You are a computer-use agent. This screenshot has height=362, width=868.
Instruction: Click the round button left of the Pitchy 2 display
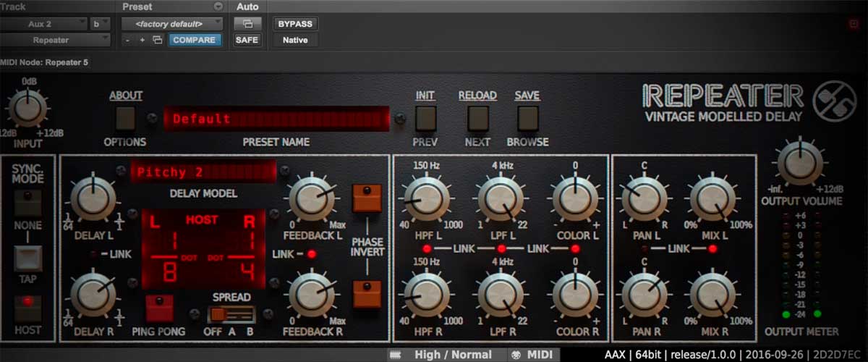tap(121, 172)
